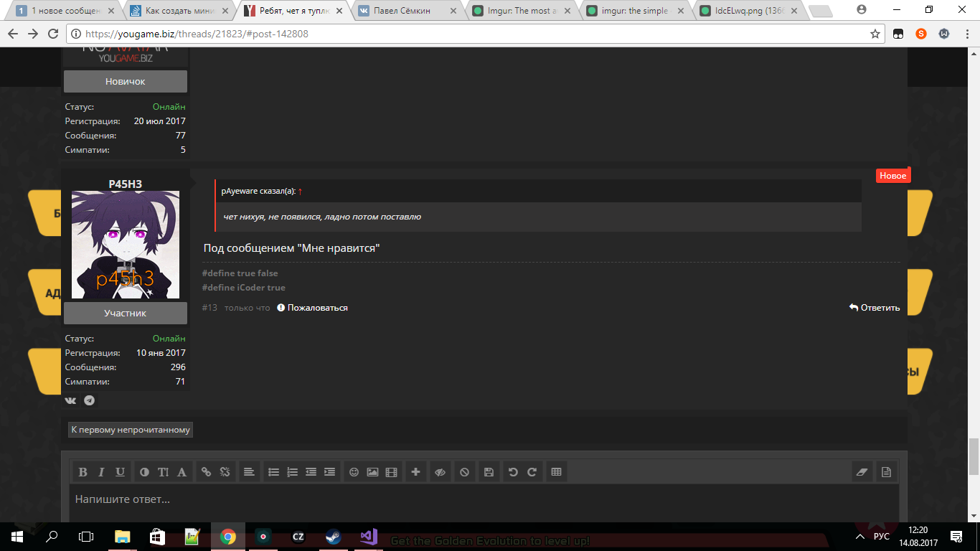Open the smilies picker
This screenshot has height=551, width=980.
(354, 472)
